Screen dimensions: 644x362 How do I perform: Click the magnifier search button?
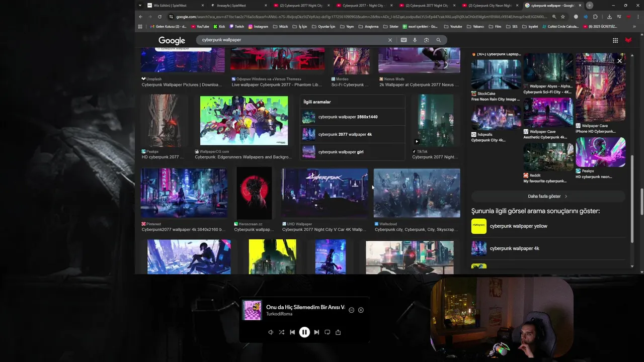click(438, 40)
